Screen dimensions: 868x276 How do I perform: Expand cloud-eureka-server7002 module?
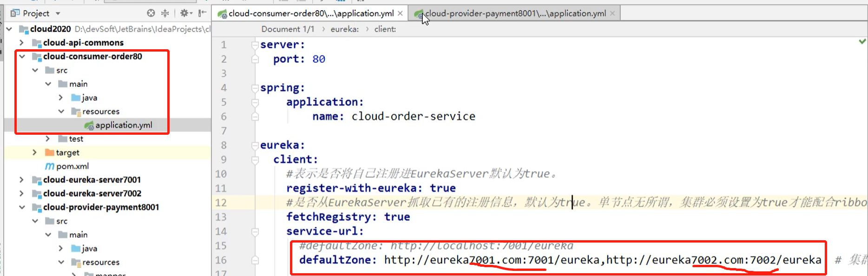tap(21, 193)
